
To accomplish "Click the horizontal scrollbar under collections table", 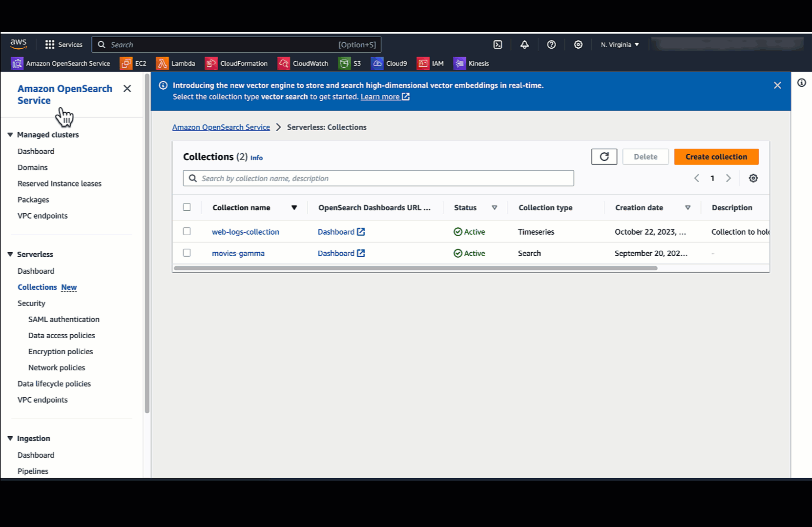I will (x=416, y=268).
